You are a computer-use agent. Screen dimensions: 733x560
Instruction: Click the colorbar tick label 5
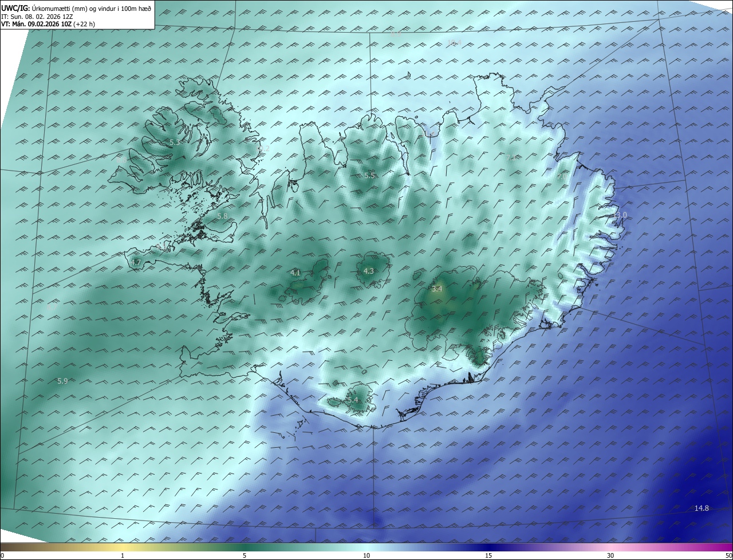click(245, 555)
